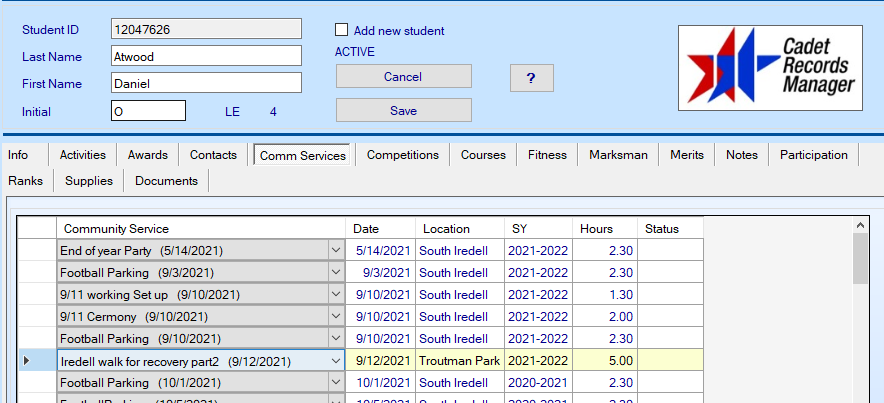Expand the 9/11 Cermony service dropdown

point(335,316)
